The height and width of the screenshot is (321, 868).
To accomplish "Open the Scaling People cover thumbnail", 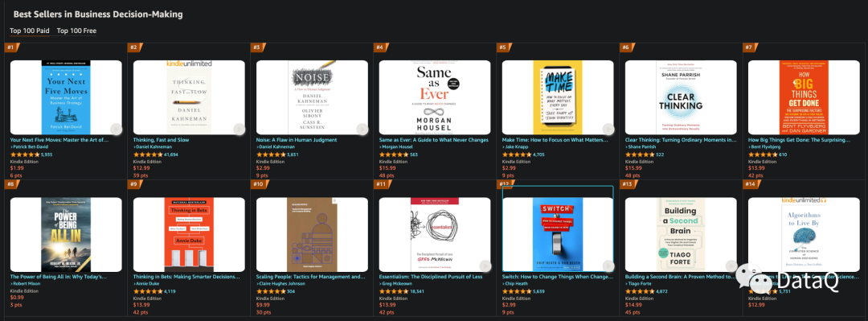I will point(312,234).
